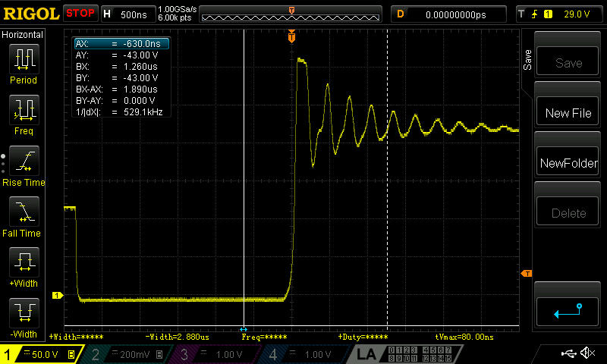Open the Save menu tab
This screenshot has height=364, width=607.
pos(527,60)
